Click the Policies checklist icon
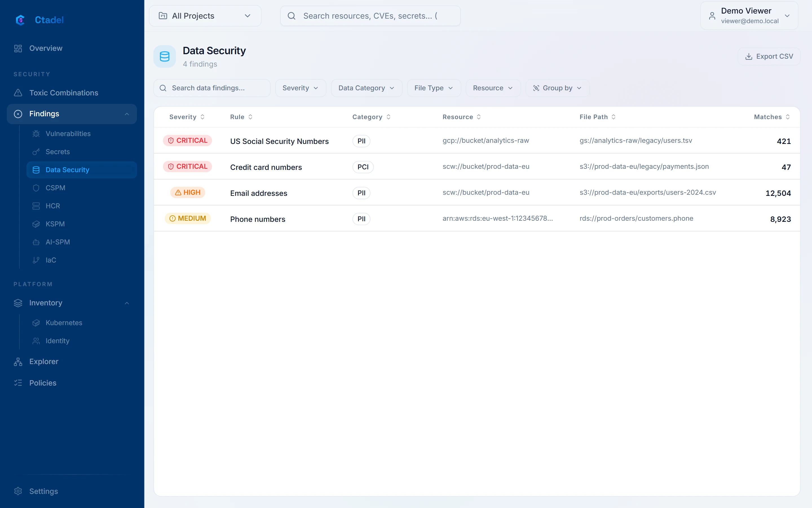 pyautogui.click(x=18, y=383)
